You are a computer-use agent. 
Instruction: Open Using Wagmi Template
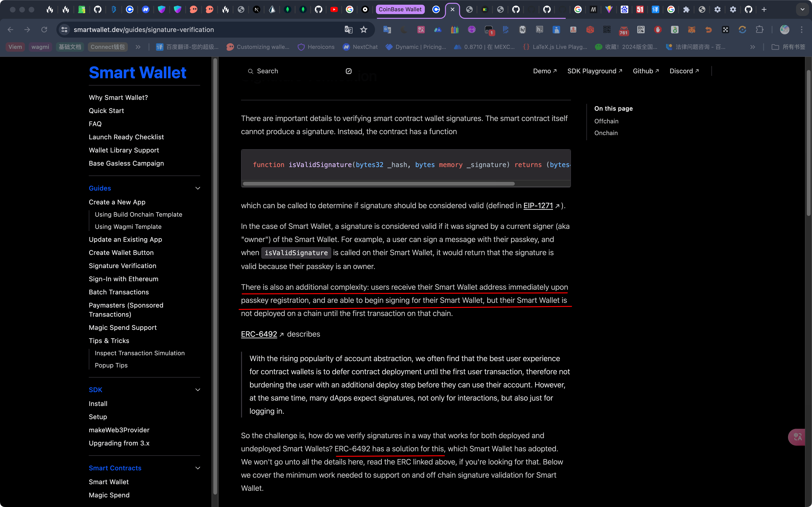[x=128, y=227]
